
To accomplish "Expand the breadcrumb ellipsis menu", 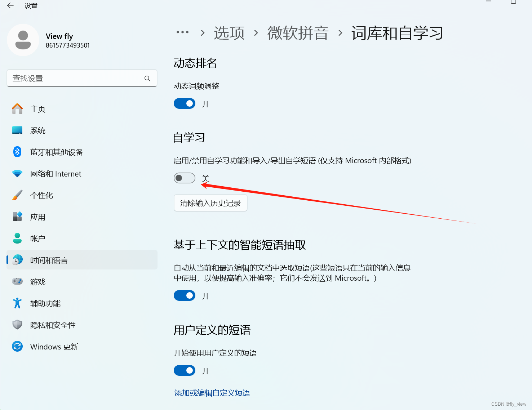I will tap(182, 32).
